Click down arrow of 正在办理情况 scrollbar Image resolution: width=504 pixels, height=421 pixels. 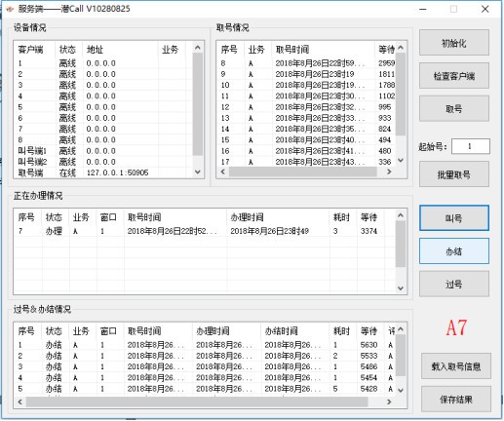401,288
